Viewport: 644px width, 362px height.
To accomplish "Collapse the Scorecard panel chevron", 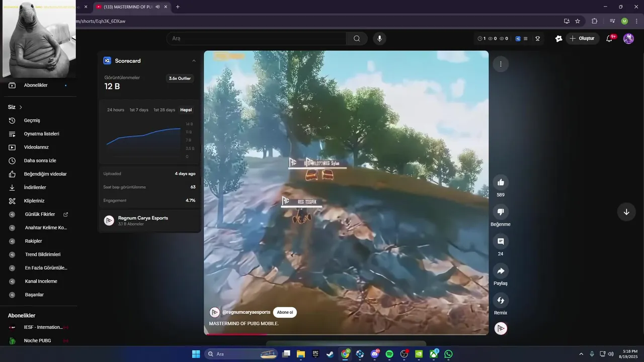I will click(194, 61).
